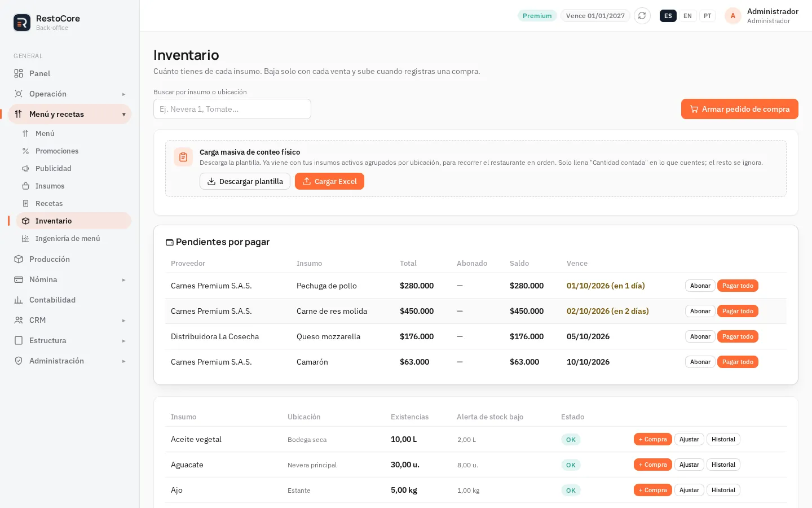Image resolution: width=812 pixels, height=508 pixels.
Task: Expand the Estructura submenu arrow
Action: tap(123, 341)
